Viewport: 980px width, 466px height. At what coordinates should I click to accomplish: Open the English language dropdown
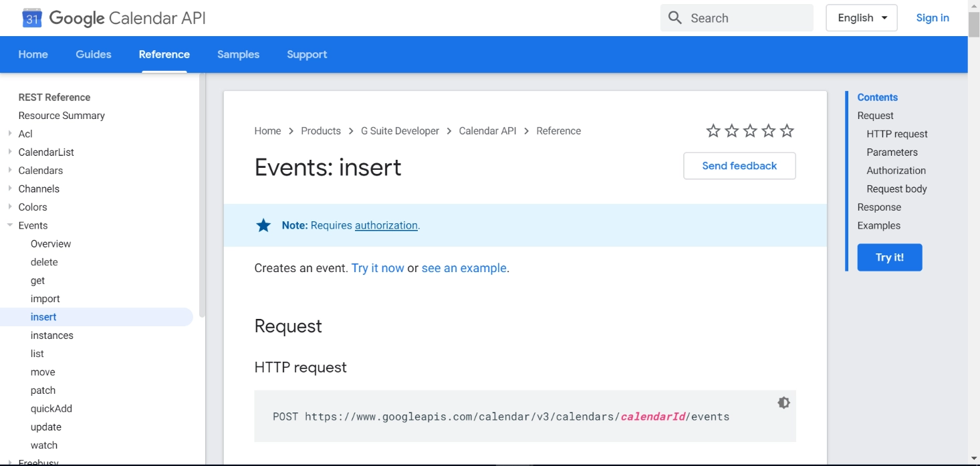(862, 18)
